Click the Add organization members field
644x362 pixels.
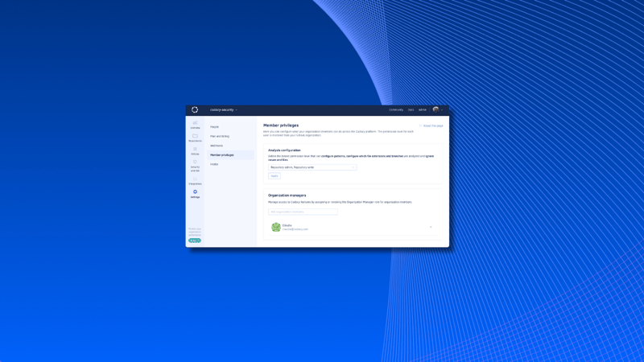pyautogui.click(x=303, y=212)
